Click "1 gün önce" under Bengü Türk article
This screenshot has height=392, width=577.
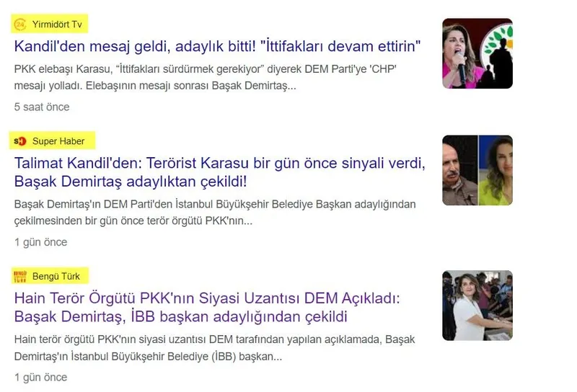click(41, 378)
